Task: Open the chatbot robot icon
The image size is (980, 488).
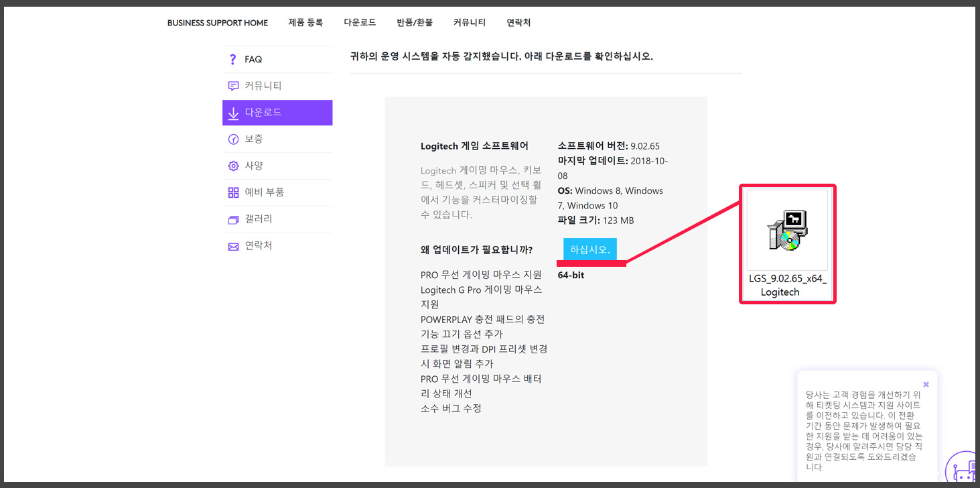Action: [x=963, y=468]
